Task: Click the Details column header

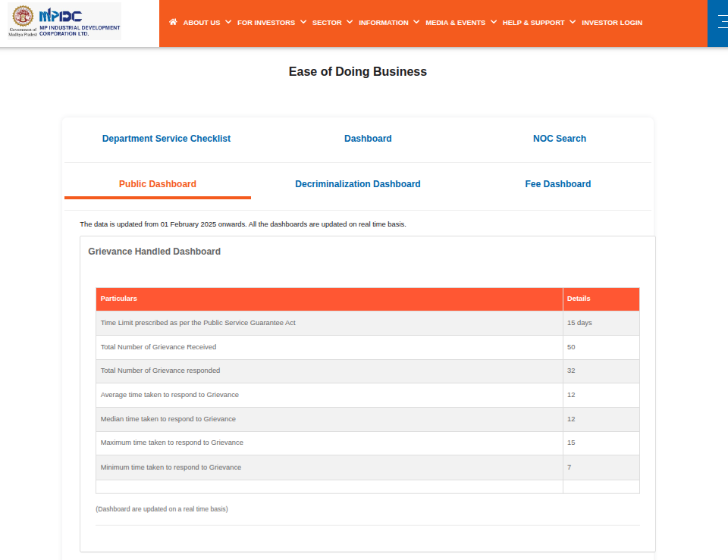Action: pyautogui.click(x=578, y=299)
